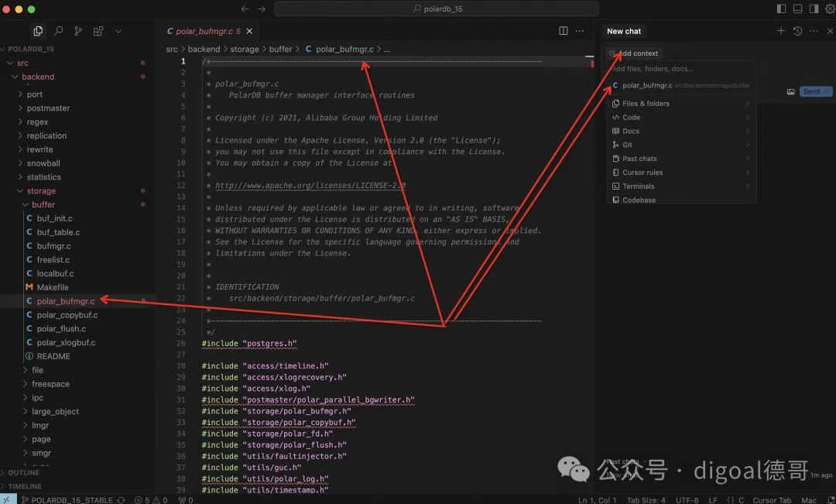The image size is (836, 504).
Task: Start a new chat with plus icon
Action: (780, 31)
